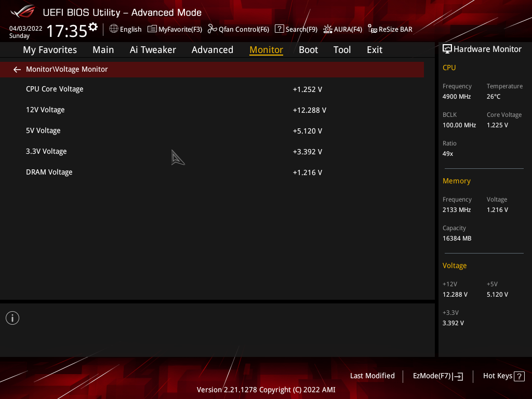Click the Hot Keys question mark icon

pos(519,376)
